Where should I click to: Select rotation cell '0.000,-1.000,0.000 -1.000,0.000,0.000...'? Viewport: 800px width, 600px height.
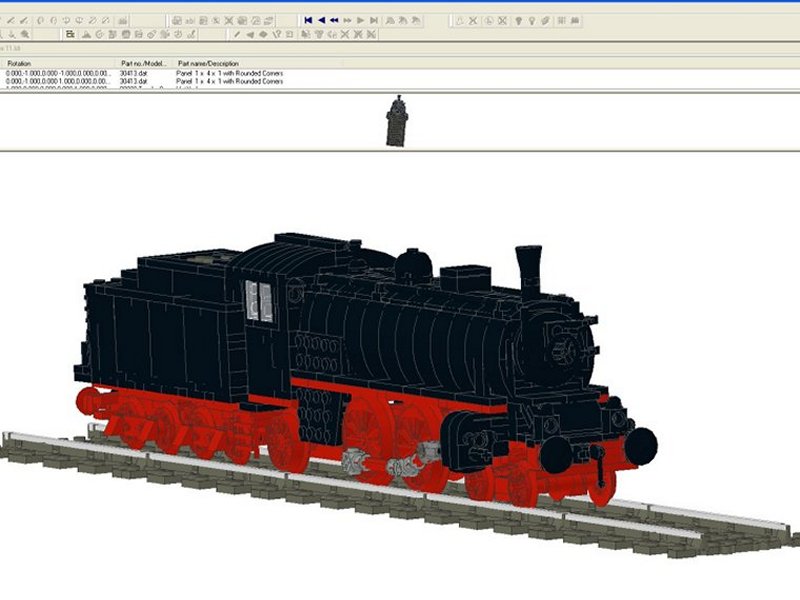pos(60,73)
